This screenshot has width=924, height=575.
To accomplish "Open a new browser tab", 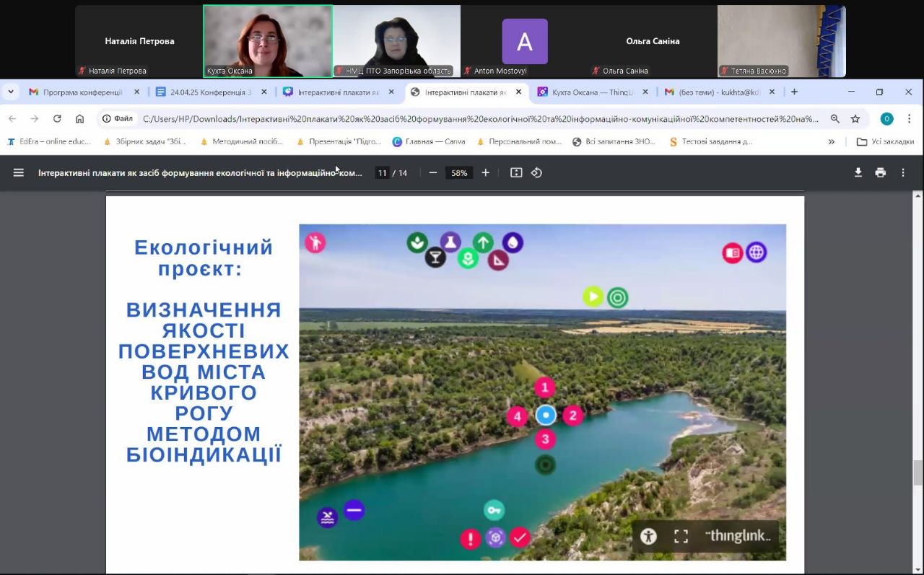I will [x=794, y=92].
